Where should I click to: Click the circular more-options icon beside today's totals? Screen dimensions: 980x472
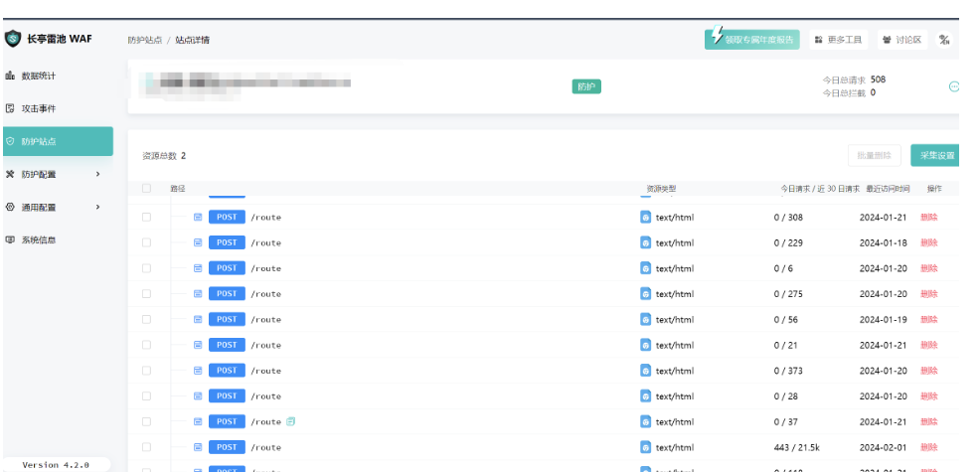coord(954,86)
